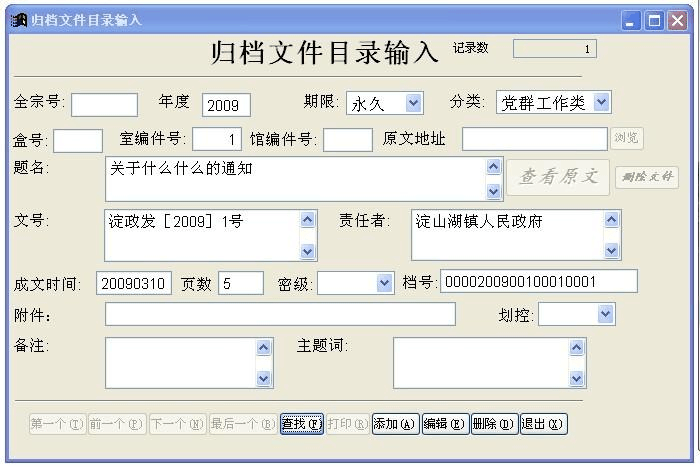Jump to last record with 最后一个(B)
Screen dimensions: 700x474
243,424
